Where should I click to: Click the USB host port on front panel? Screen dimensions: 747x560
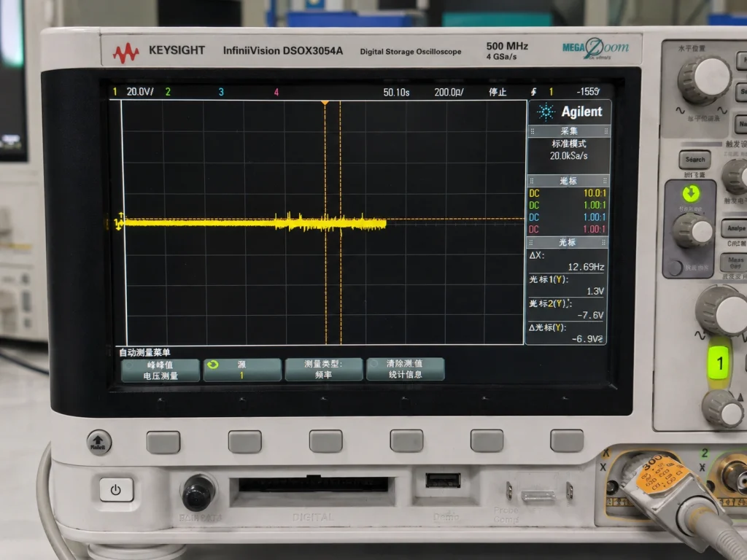pyautogui.click(x=443, y=480)
